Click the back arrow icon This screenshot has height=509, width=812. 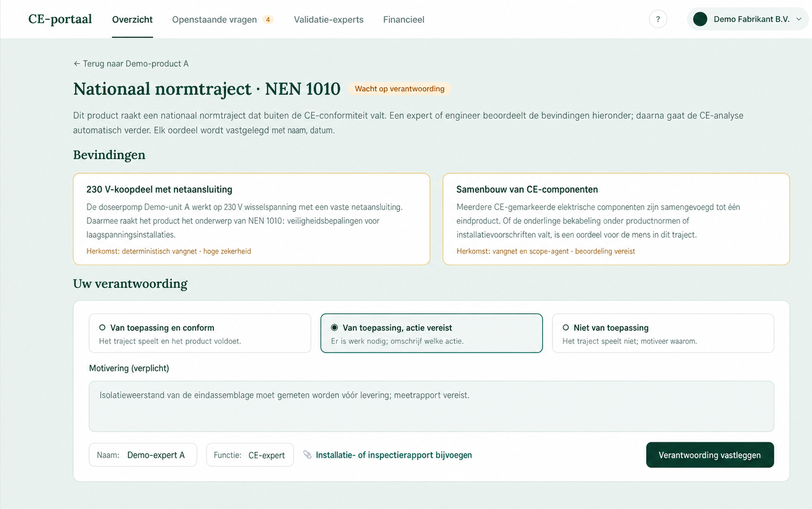(76, 64)
